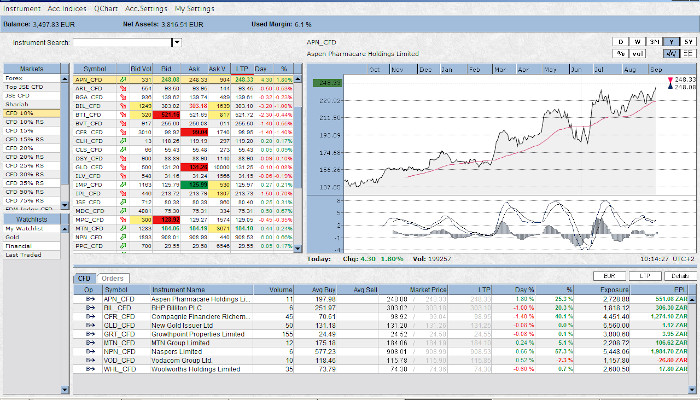Viewport: 700px width, 400px height.
Task: Click the red highlighted ask price for CFR_CFD
Action: pyautogui.click(x=197, y=131)
